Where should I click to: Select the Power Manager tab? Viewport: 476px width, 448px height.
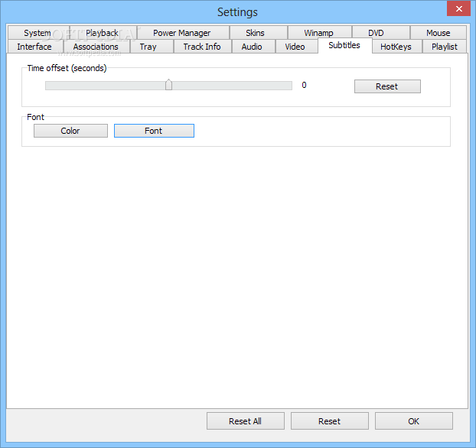tap(182, 33)
